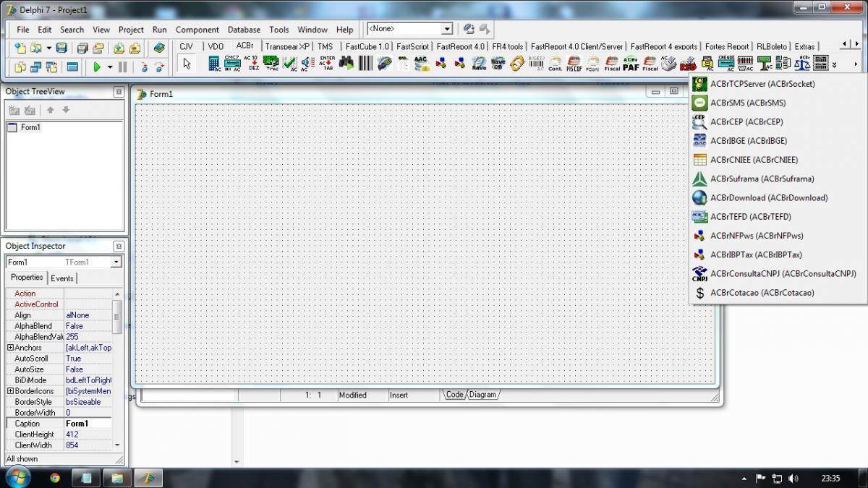Pick the RFD component icon
Screen dimensions: 868x488
688,64
